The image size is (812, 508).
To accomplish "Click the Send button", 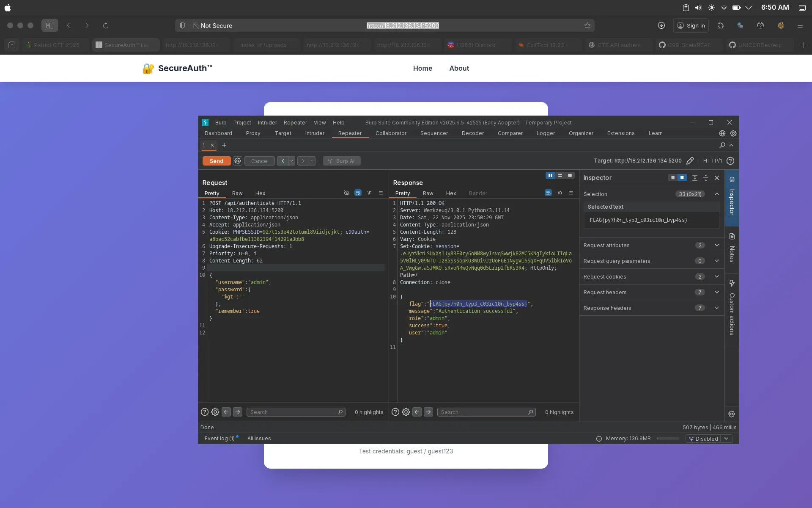I will coord(217,161).
